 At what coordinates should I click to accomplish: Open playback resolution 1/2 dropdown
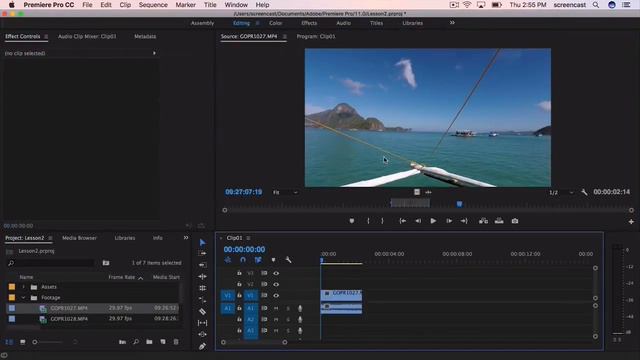coord(561,192)
